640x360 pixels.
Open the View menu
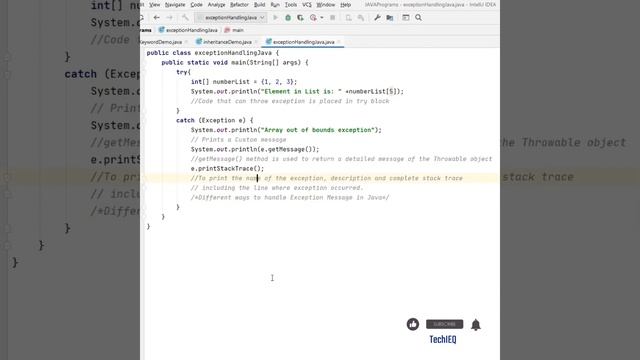tap(154, 5)
